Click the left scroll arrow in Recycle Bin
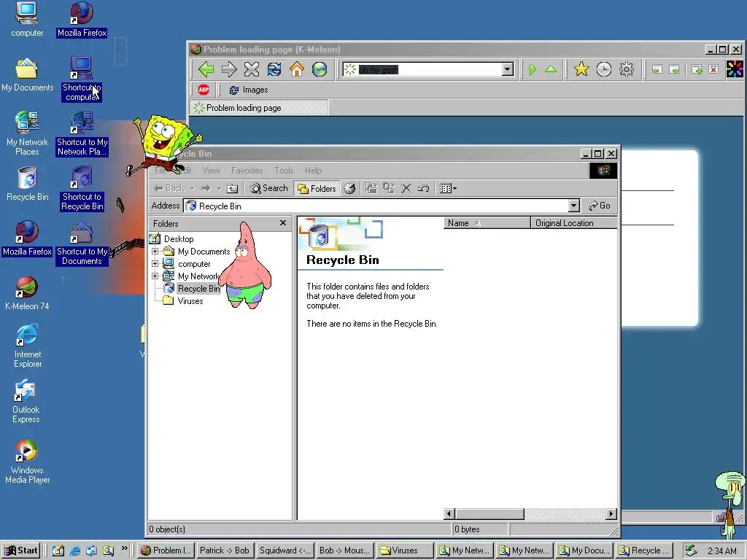The image size is (747, 560). (449, 514)
